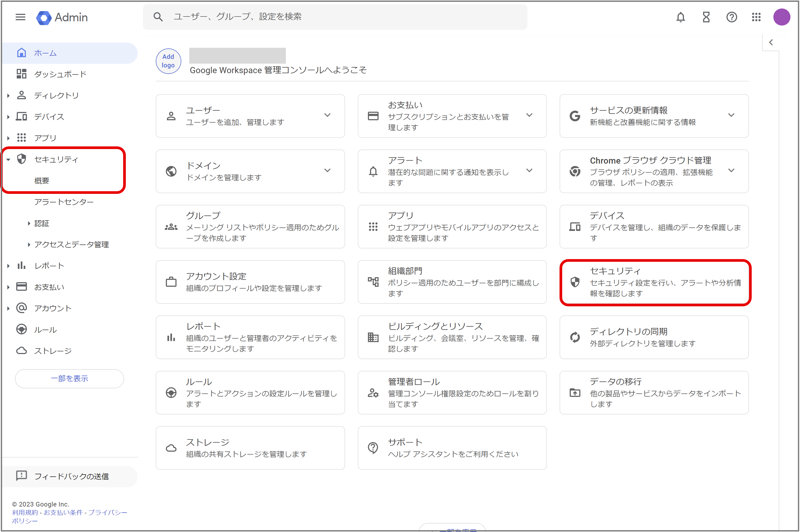The image size is (800, 532).
Task: Expand the サービスの更新情報 card chevron
Action: pos(731,115)
